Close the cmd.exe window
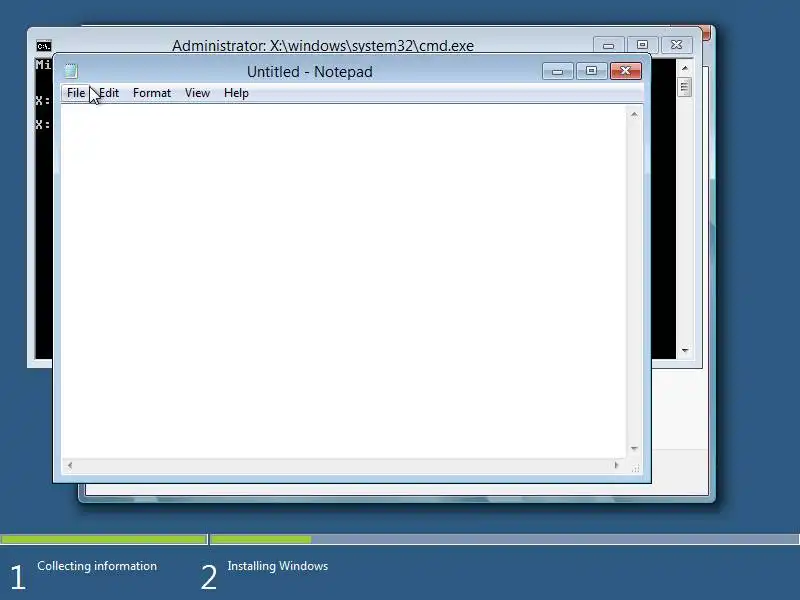 [677, 45]
